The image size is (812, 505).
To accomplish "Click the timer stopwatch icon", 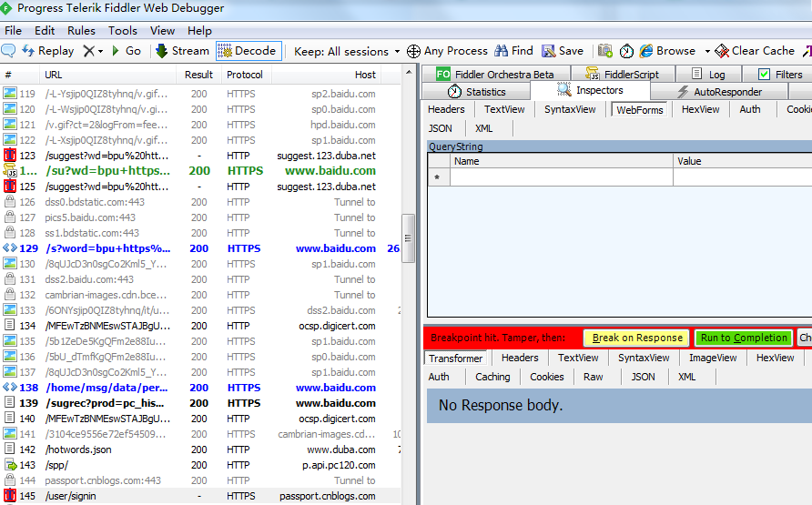I will pos(626,51).
